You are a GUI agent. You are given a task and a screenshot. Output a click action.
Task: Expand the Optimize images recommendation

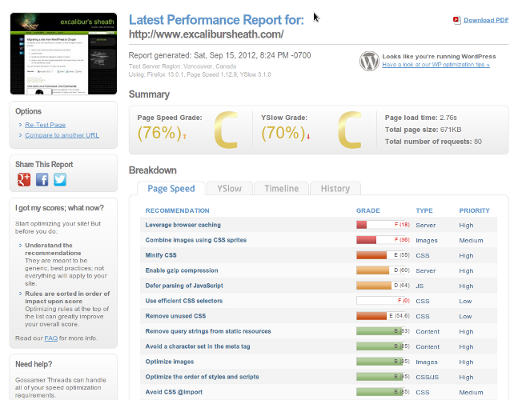318,362
